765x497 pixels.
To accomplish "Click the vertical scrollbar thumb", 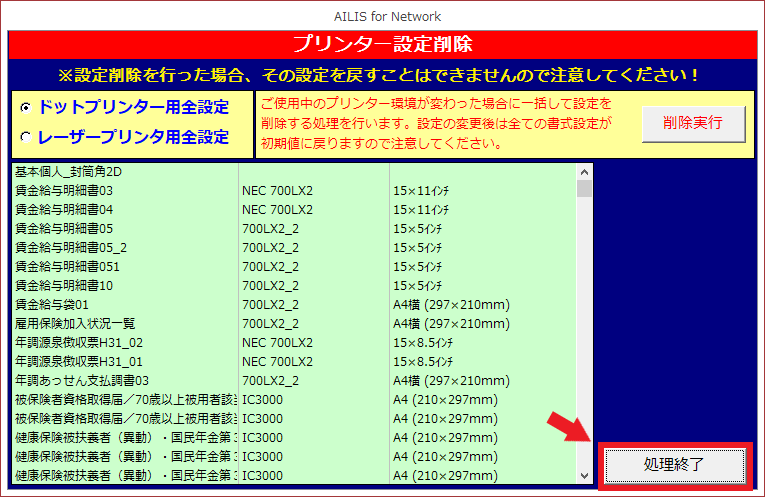I will point(584,189).
